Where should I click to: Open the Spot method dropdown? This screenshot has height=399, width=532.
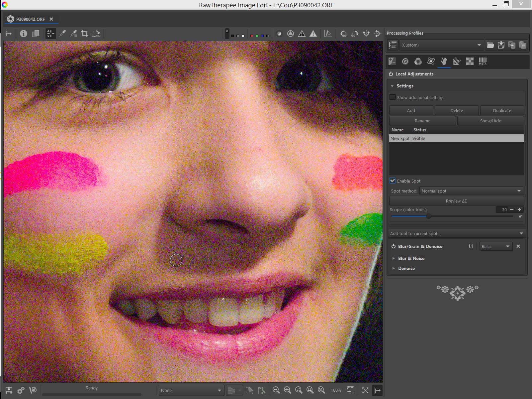click(x=471, y=191)
